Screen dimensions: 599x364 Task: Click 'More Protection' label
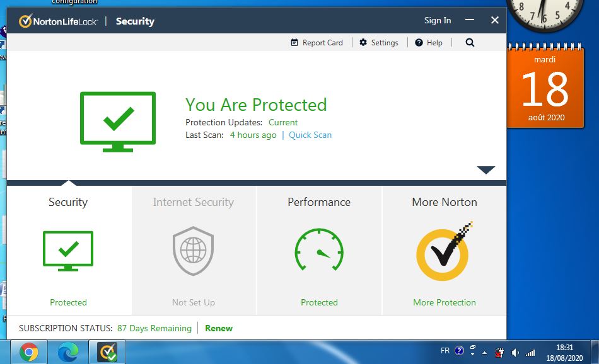coord(445,302)
